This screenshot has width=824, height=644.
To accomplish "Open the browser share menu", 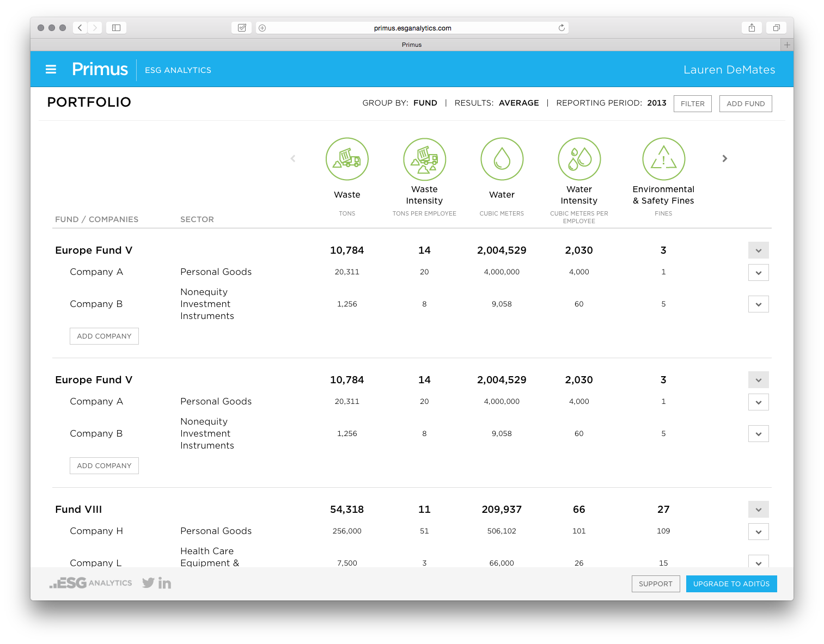I will [752, 28].
